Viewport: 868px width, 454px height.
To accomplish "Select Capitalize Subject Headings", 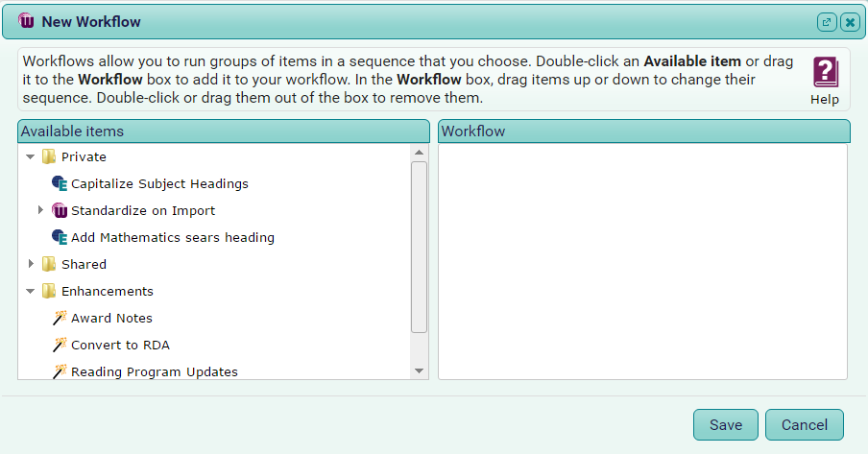I will pyautogui.click(x=159, y=184).
